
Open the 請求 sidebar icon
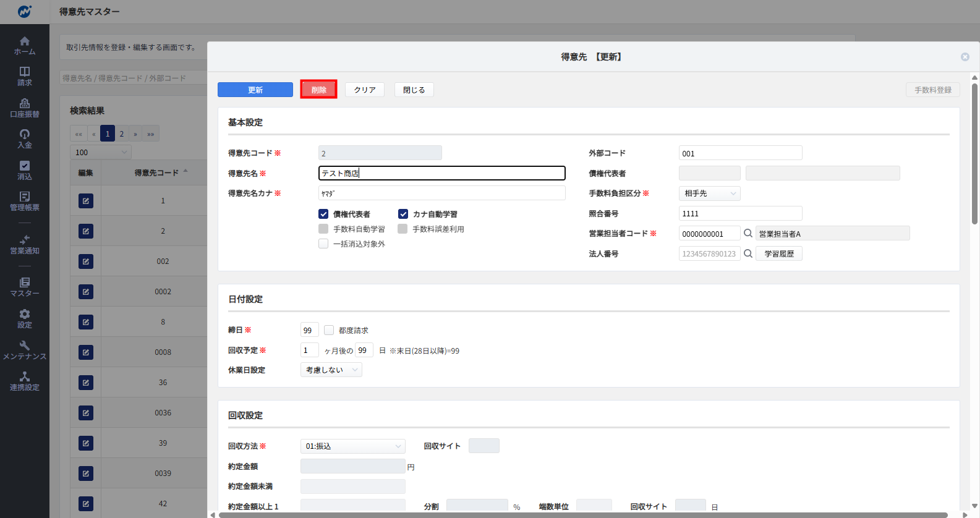[25, 76]
